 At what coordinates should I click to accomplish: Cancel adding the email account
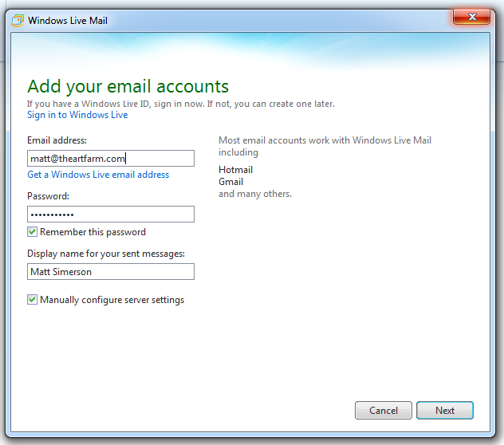click(383, 410)
